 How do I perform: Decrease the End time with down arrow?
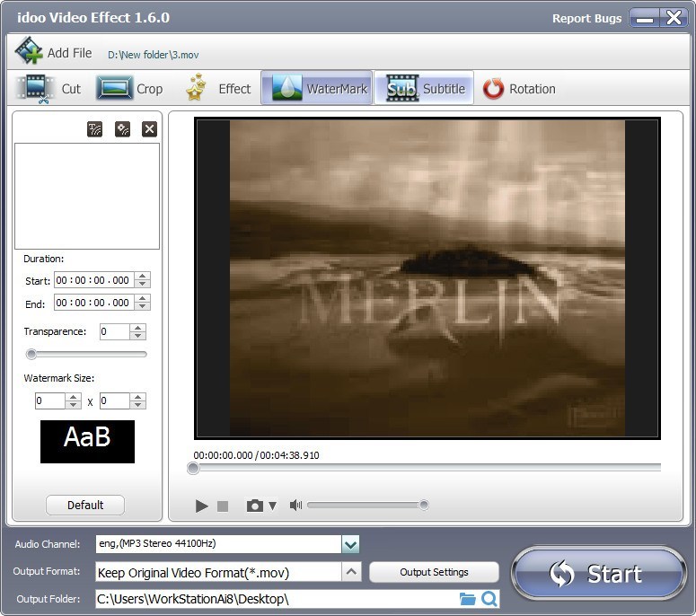(143, 307)
